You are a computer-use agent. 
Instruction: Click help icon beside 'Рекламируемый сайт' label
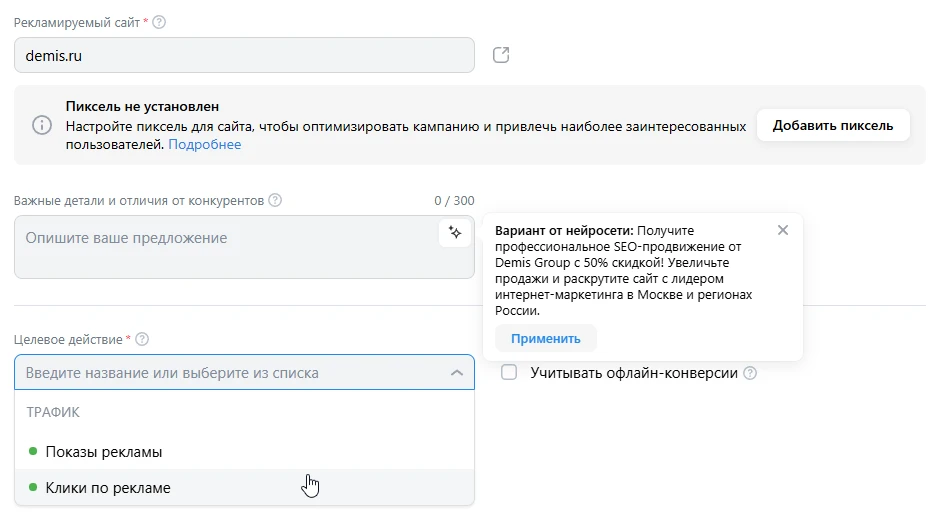click(159, 22)
